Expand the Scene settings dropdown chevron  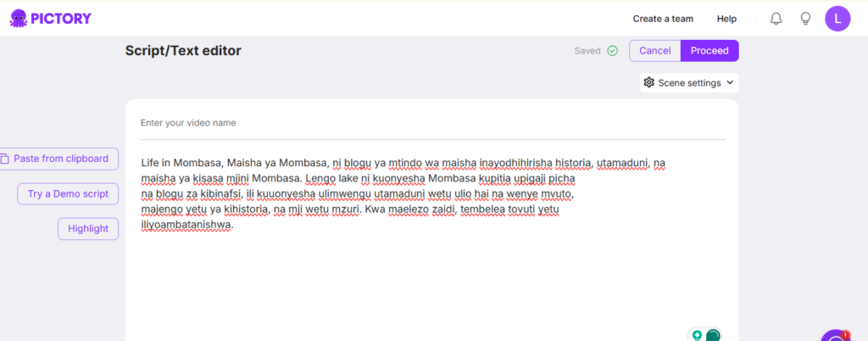730,82
